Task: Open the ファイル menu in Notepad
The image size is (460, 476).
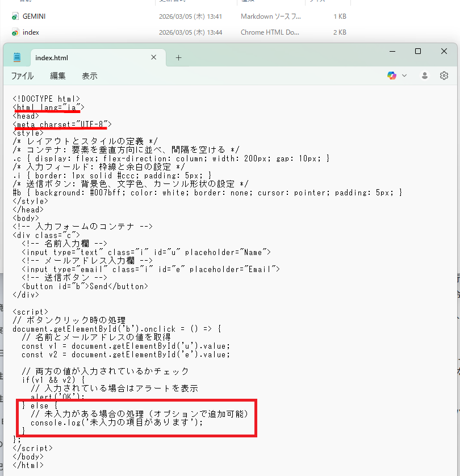Action: tap(23, 76)
